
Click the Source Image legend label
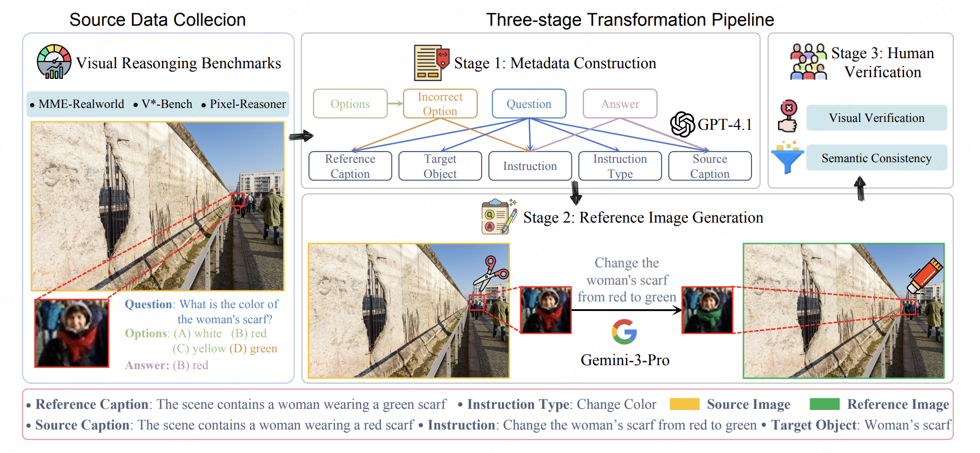749,404
